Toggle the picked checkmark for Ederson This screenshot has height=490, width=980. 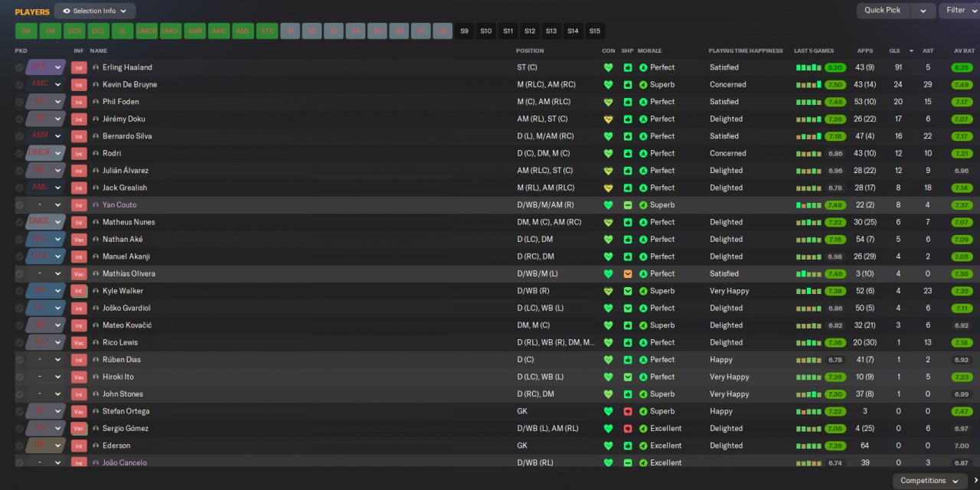[x=19, y=446]
